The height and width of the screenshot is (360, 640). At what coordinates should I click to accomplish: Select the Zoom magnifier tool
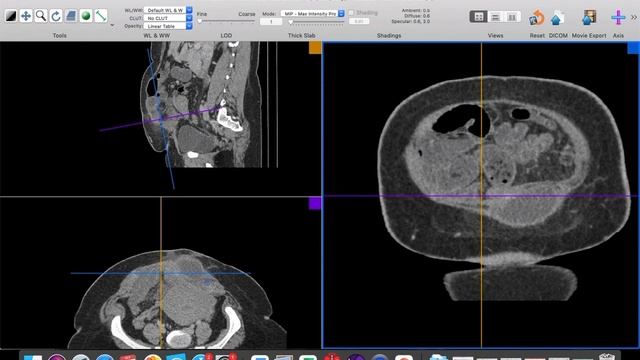[x=41, y=16]
